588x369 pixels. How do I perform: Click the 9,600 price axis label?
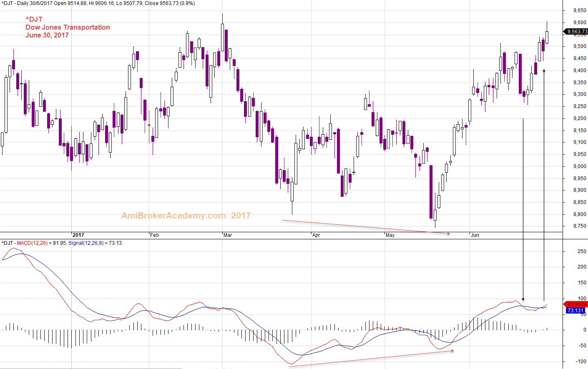tap(579, 23)
